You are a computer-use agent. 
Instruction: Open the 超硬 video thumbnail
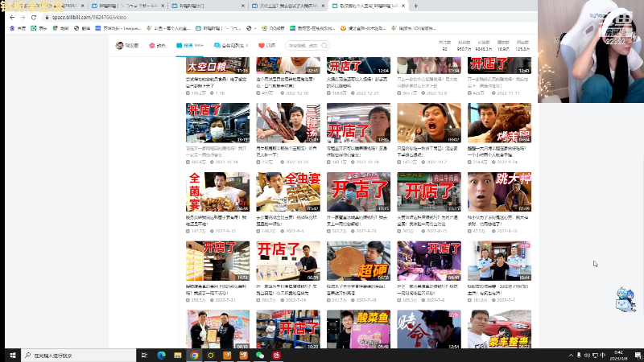click(358, 261)
